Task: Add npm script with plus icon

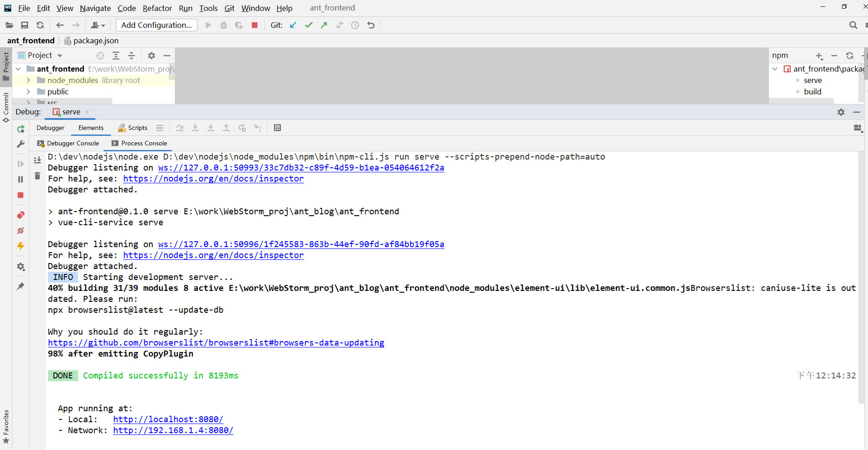Action: pyautogui.click(x=819, y=56)
